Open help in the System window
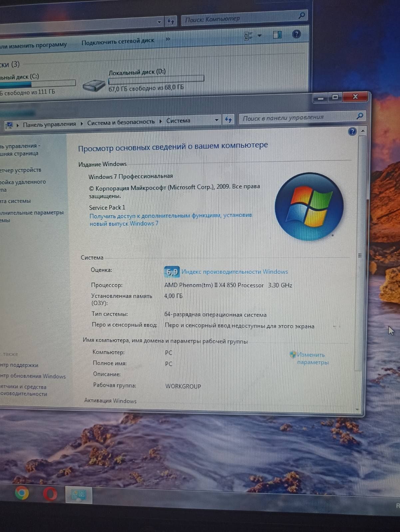This screenshot has height=532, width=400. tap(352, 131)
